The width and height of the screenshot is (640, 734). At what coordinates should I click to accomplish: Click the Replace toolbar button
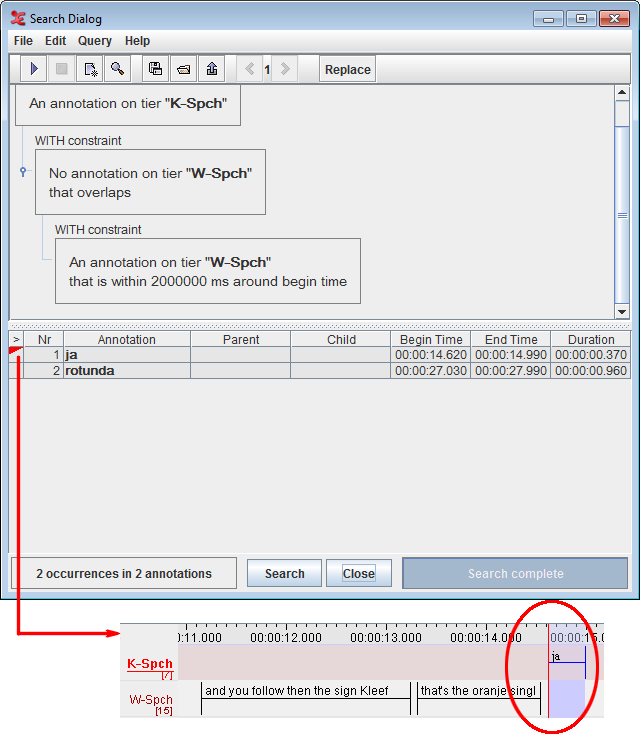point(347,69)
